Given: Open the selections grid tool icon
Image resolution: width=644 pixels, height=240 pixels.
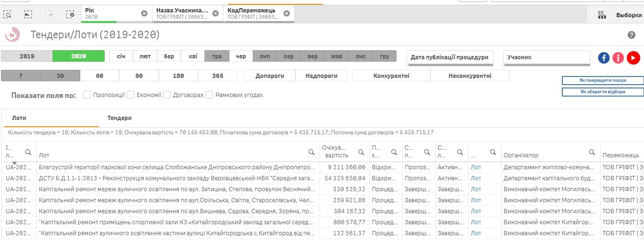Looking at the screenshot, I should [x=602, y=15].
